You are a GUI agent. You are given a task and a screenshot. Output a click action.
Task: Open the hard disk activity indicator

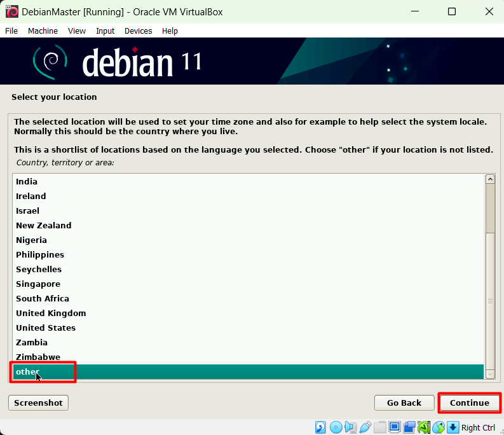(x=320, y=427)
